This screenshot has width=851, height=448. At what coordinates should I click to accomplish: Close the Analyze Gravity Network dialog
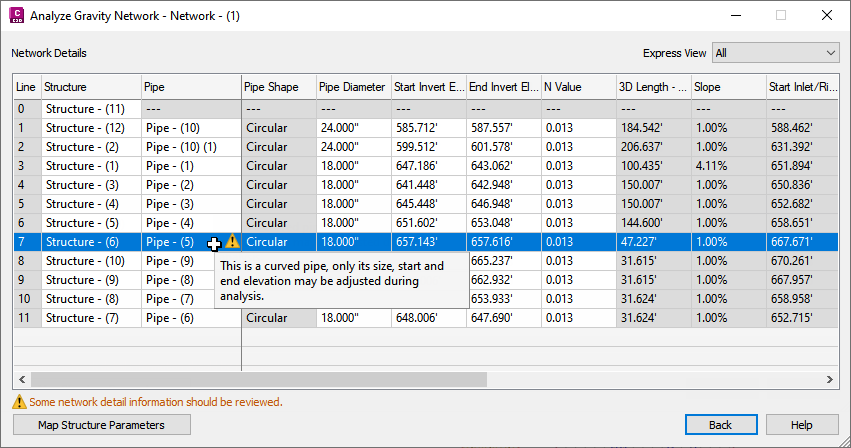(x=827, y=15)
